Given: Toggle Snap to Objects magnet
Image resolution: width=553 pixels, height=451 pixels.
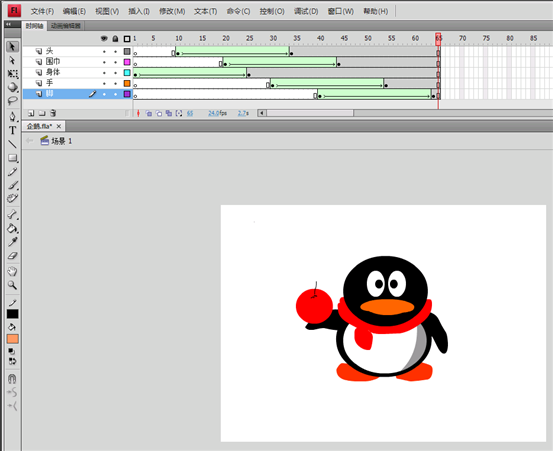Looking at the screenshot, I should (12, 379).
